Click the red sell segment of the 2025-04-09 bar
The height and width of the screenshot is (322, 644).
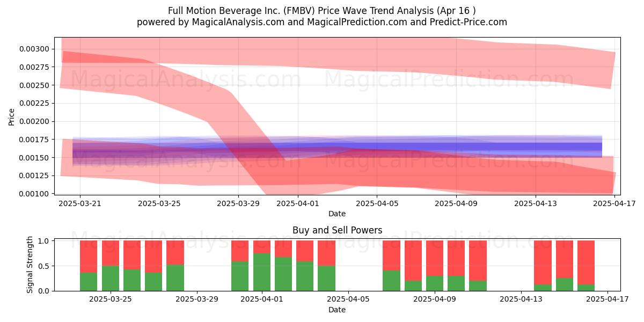coord(435,258)
